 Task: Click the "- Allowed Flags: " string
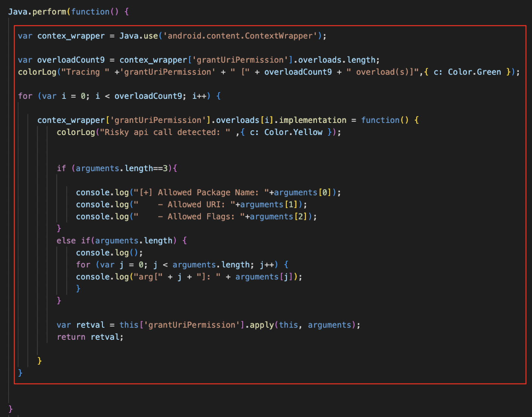click(189, 217)
